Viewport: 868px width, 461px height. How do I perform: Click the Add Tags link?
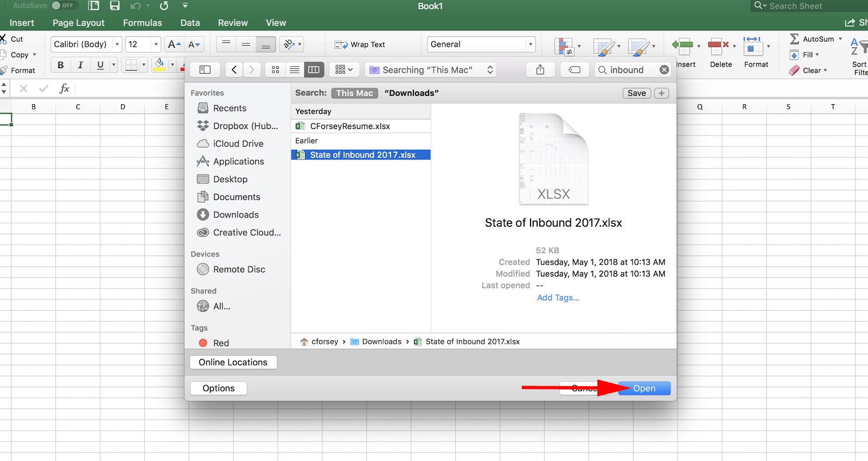click(558, 298)
